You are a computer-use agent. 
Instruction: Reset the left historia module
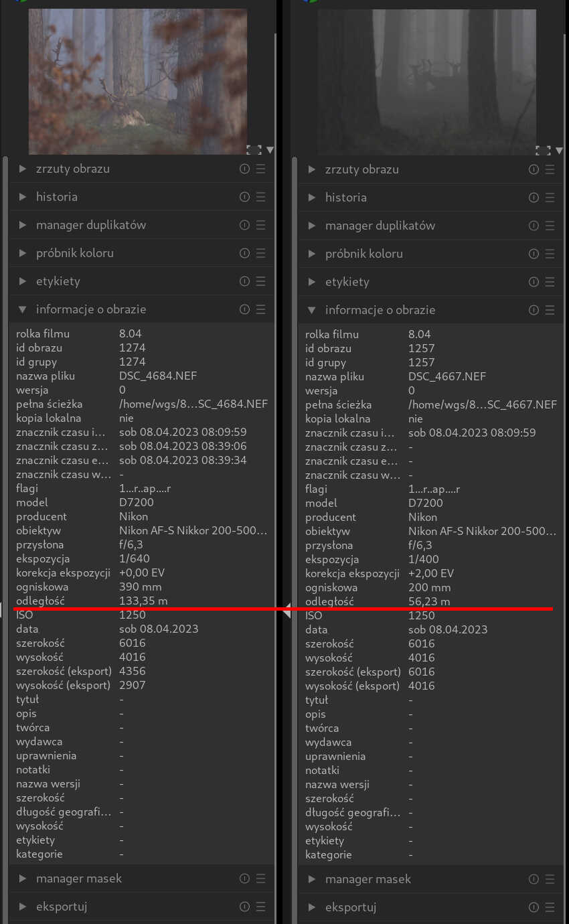point(244,197)
